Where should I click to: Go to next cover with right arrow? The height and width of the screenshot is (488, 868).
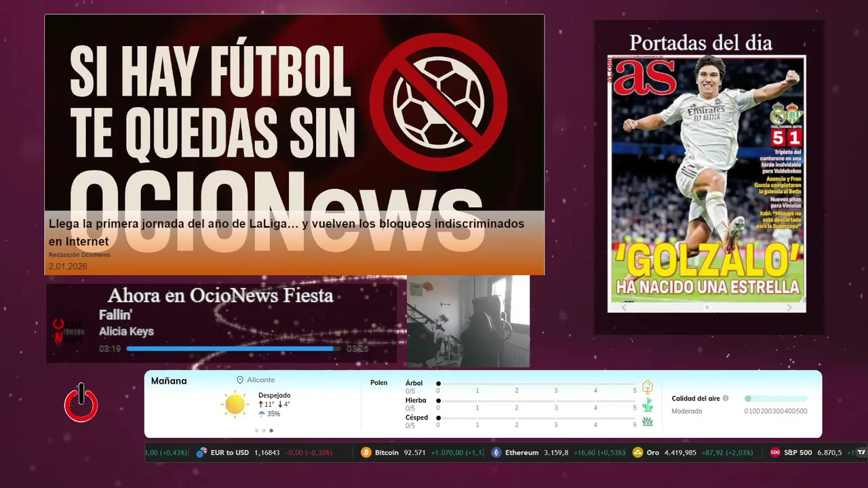[x=789, y=307]
